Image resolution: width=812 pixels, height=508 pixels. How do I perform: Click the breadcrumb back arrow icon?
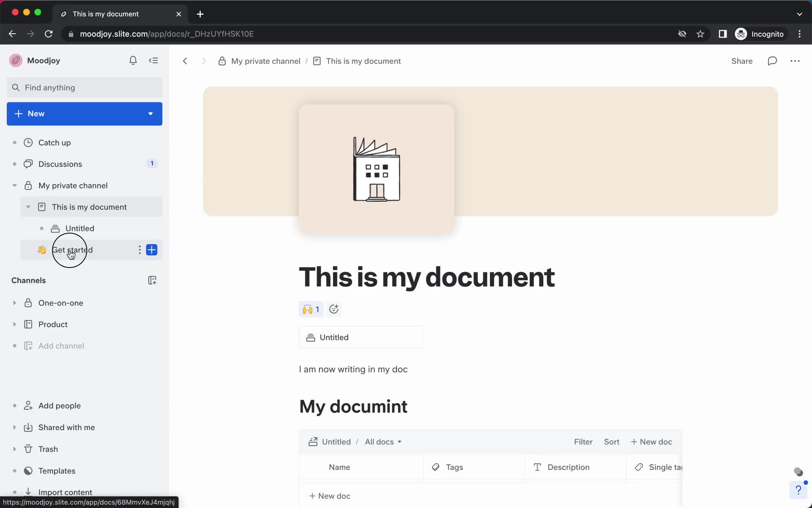click(x=185, y=60)
